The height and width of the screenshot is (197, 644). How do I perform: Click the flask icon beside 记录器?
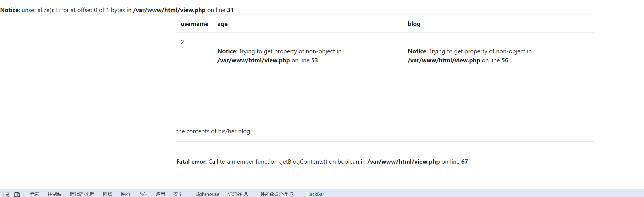click(246, 194)
